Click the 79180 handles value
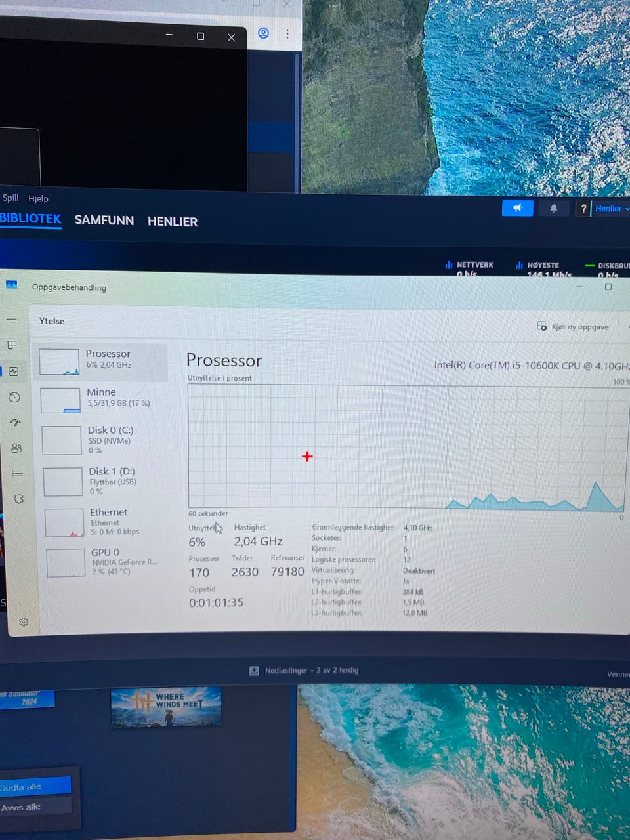630x840 pixels. point(287,572)
